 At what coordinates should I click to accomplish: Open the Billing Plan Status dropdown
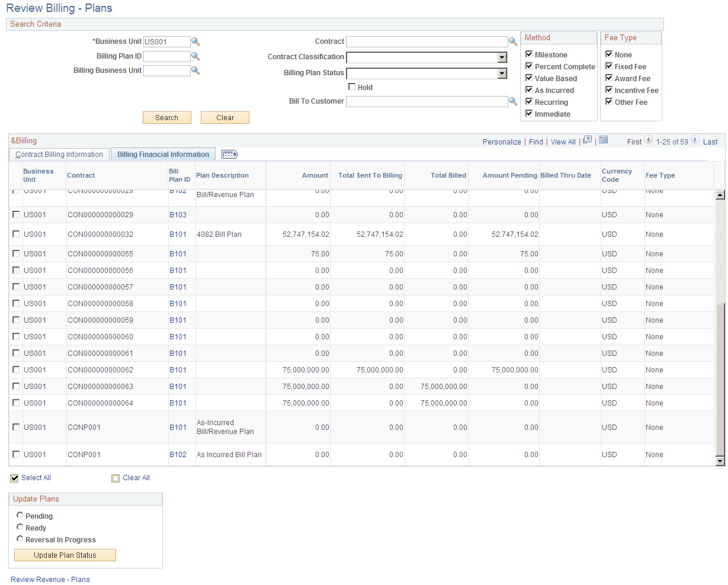tap(502, 72)
